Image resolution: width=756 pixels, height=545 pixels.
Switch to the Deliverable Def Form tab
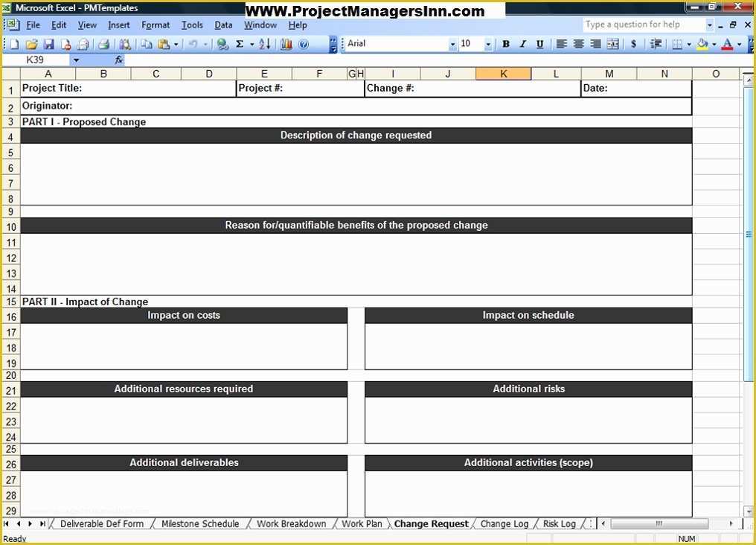coord(102,523)
